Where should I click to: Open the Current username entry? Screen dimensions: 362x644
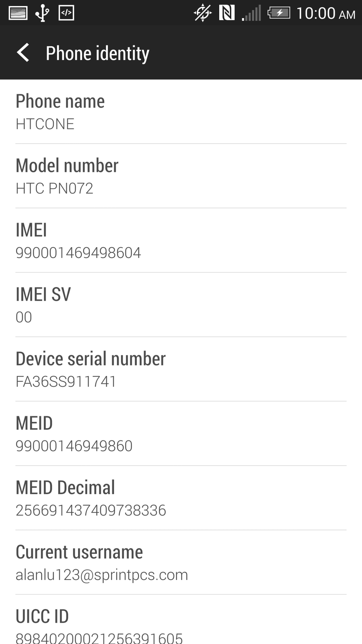point(181,562)
